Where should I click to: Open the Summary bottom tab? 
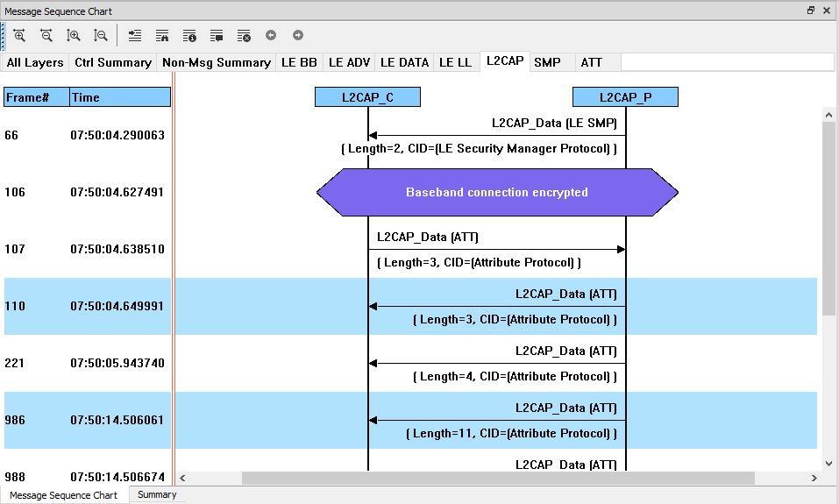click(157, 494)
